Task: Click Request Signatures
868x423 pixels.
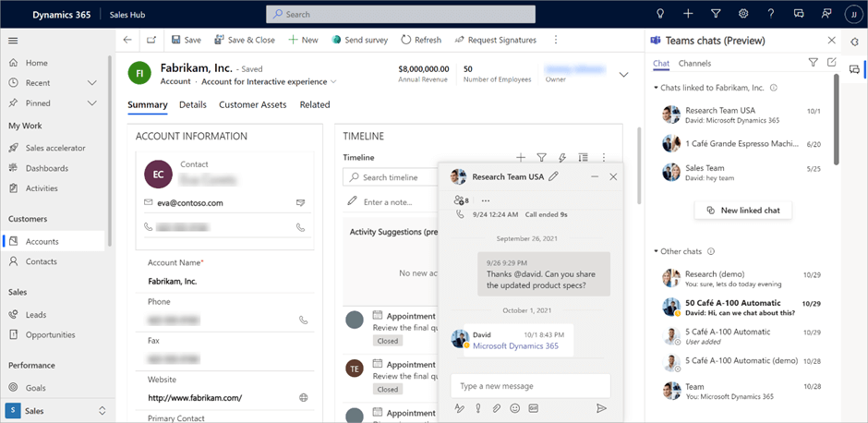Action: [496, 40]
